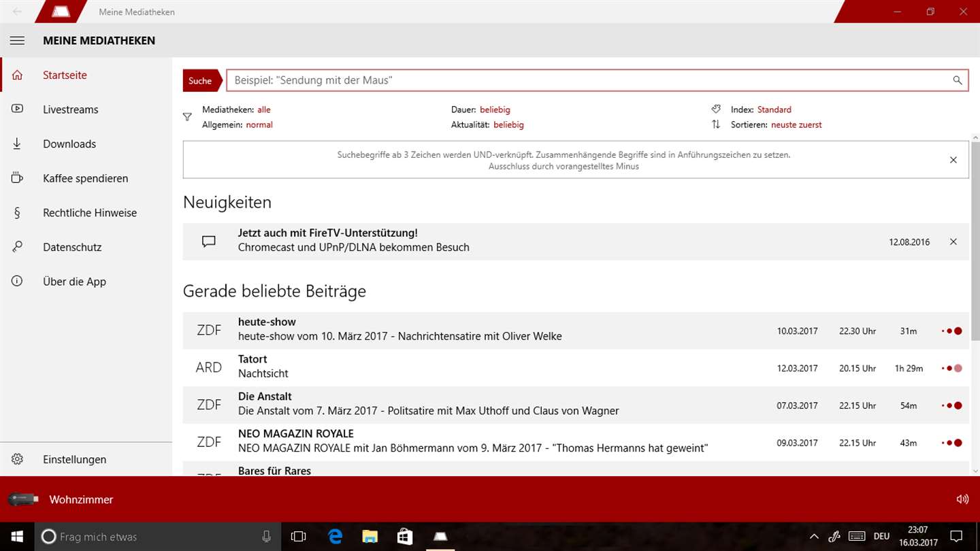Click the Wohnzimmer cast device label
Image resolution: width=980 pixels, height=551 pixels.
81,499
